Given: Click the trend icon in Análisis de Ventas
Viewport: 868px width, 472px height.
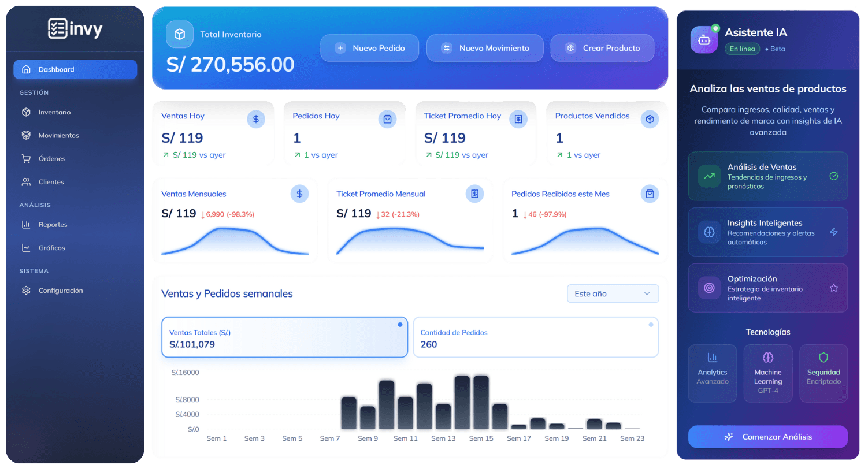Looking at the screenshot, I should tap(709, 176).
